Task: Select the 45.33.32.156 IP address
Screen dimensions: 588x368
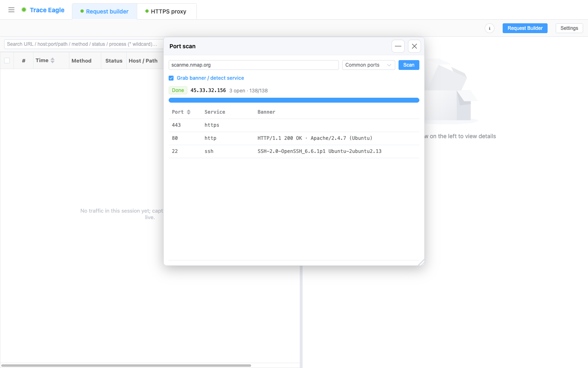Action: (208, 90)
